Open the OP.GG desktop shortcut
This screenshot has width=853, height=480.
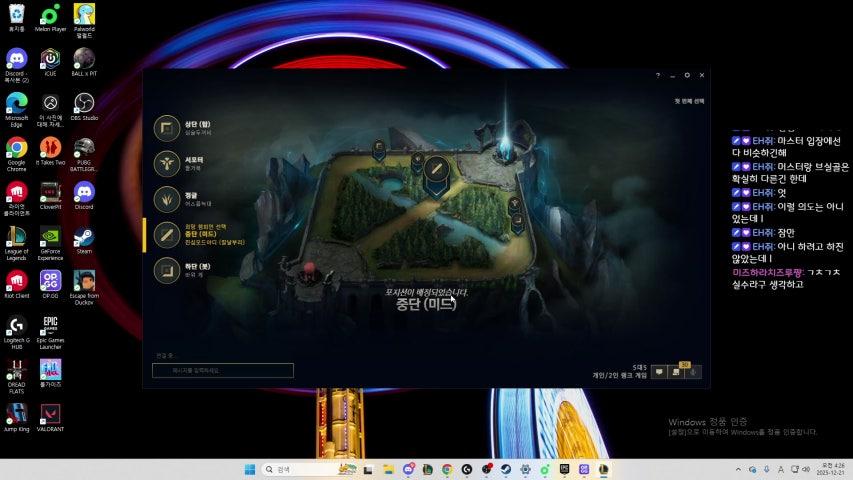50,281
